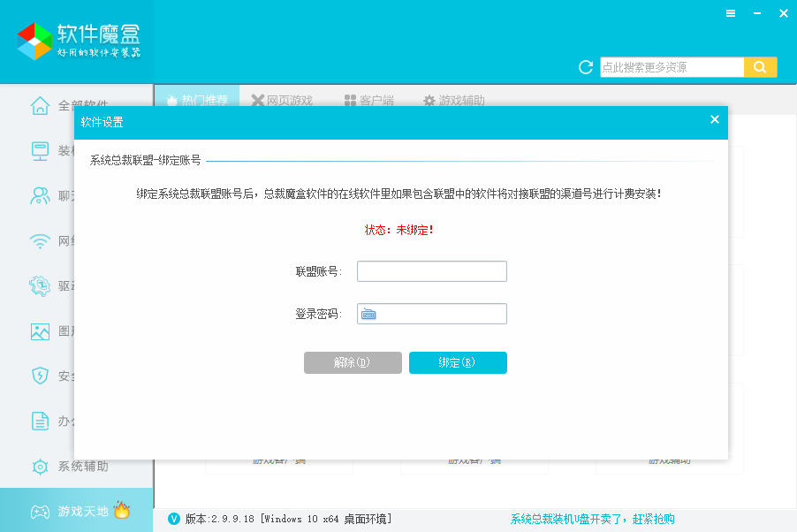Close the 软件魔盒 main window
The width and height of the screenshot is (797, 532).
pyautogui.click(x=784, y=14)
